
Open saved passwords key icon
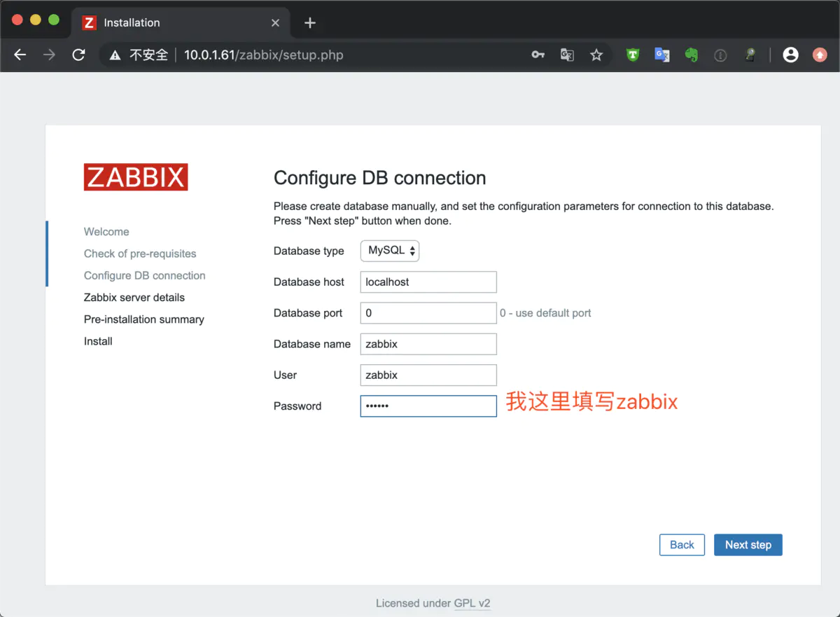[538, 55]
